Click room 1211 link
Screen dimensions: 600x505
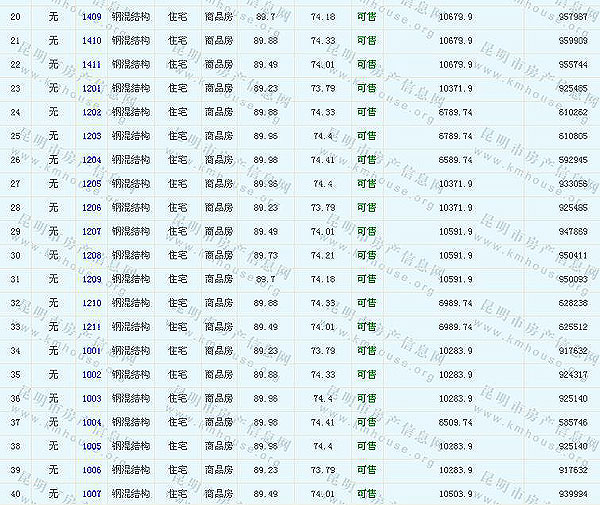pyautogui.click(x=91, y=327)
